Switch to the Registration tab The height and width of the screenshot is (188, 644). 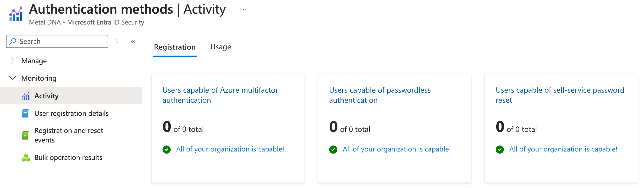[175, 47]
